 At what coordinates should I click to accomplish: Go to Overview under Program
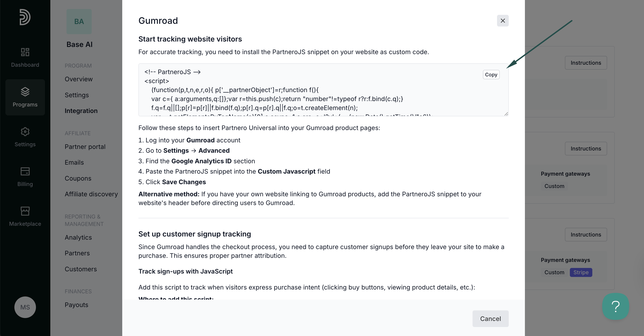pos(78,79)
